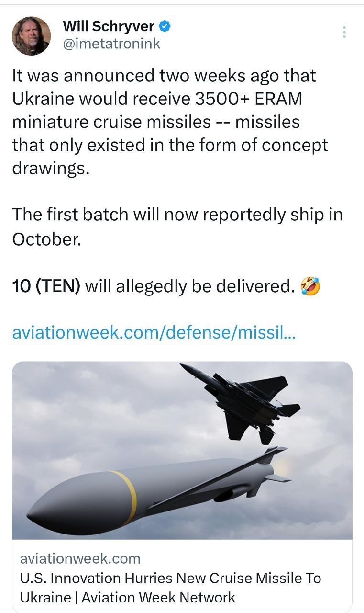Click the rolling-on-floor laughing emoji
The width and height of the screenshot is (364, 613).
click(x=310, y=286)
